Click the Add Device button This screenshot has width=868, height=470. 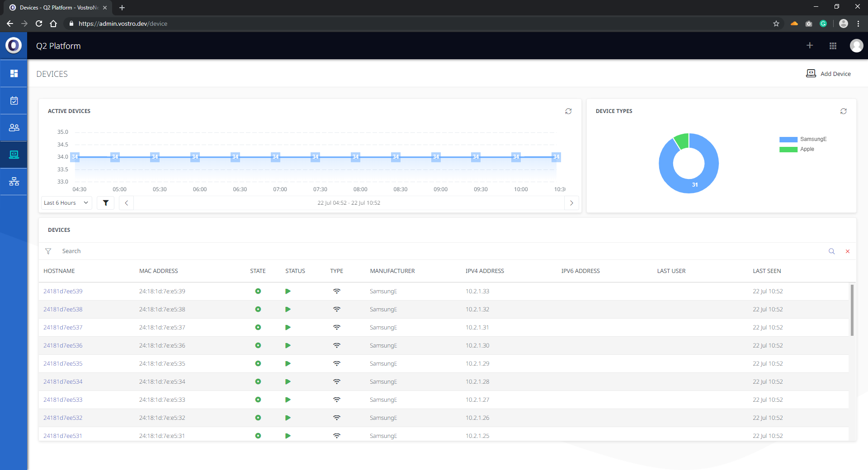[829, 74]
